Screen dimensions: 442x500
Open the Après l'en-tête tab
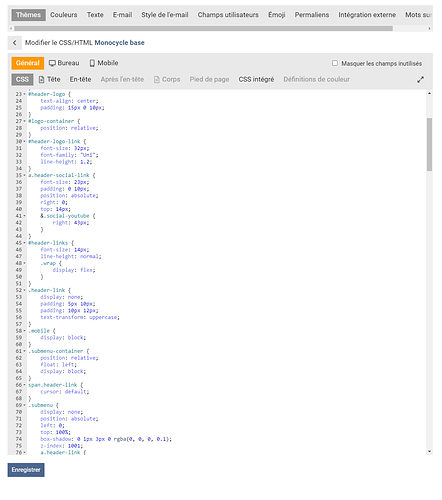(x=122, y=79)
